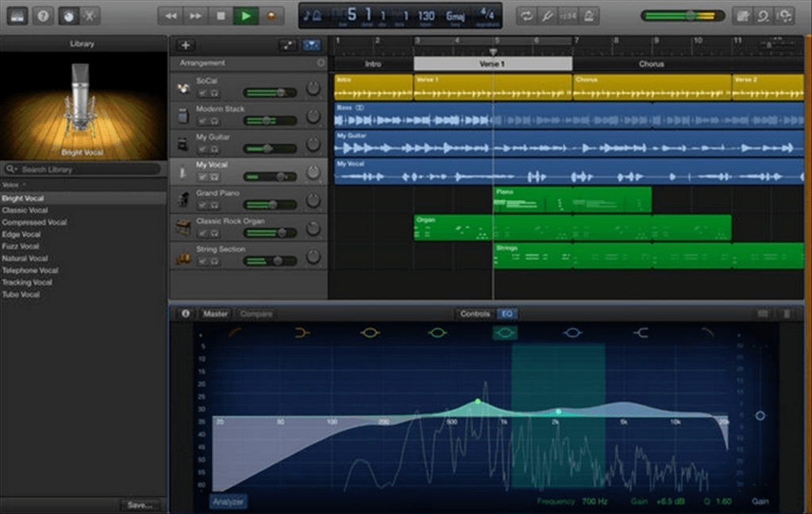Open the add track menu
Viewport: 812px width, 514px height.
pos(185,46)
